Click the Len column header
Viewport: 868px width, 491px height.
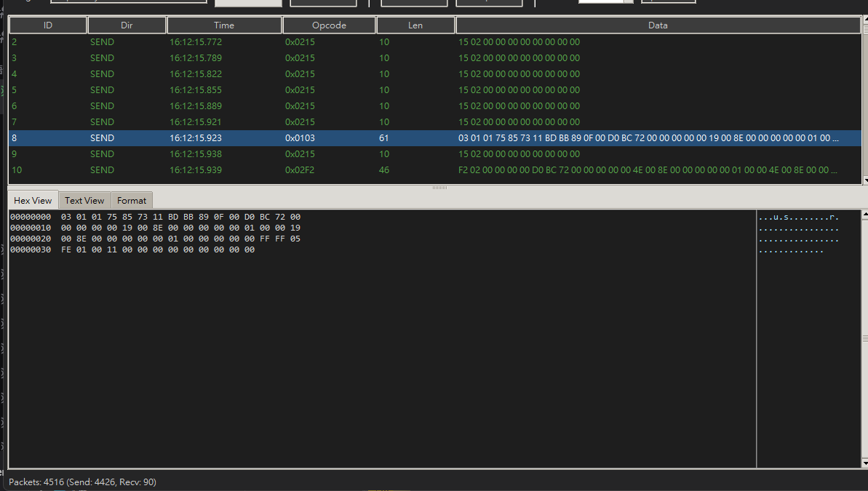(x=415, y=25)
